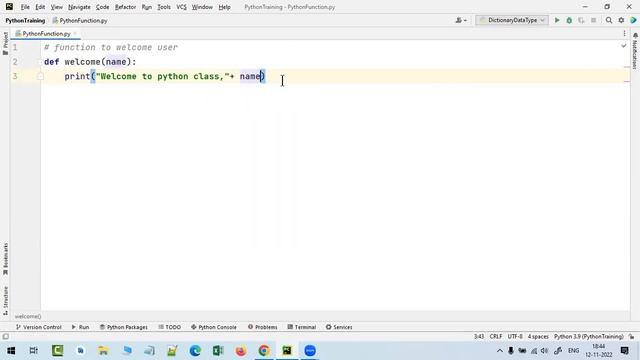Viewport: 640px width, 360px height.
Task: Change UTF-8 file encoding
Action: (515, 337)
